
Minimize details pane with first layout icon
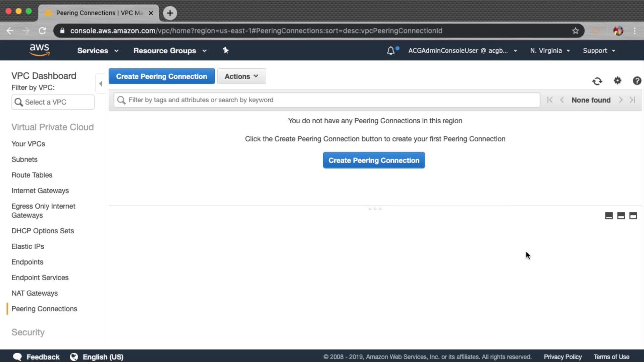pos(609,216)
